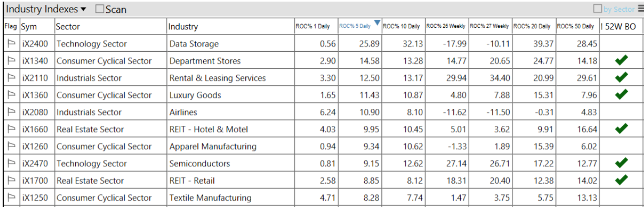The height and width of the screenshot is (207, 644).
Task: Flag the iX2400 Data Storage row
Action: coord(10,44)
